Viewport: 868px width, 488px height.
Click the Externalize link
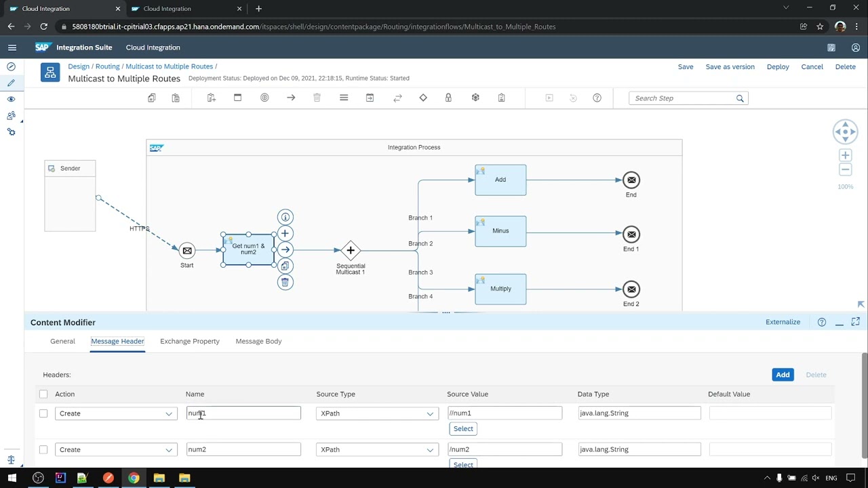(x=783, y=322)
